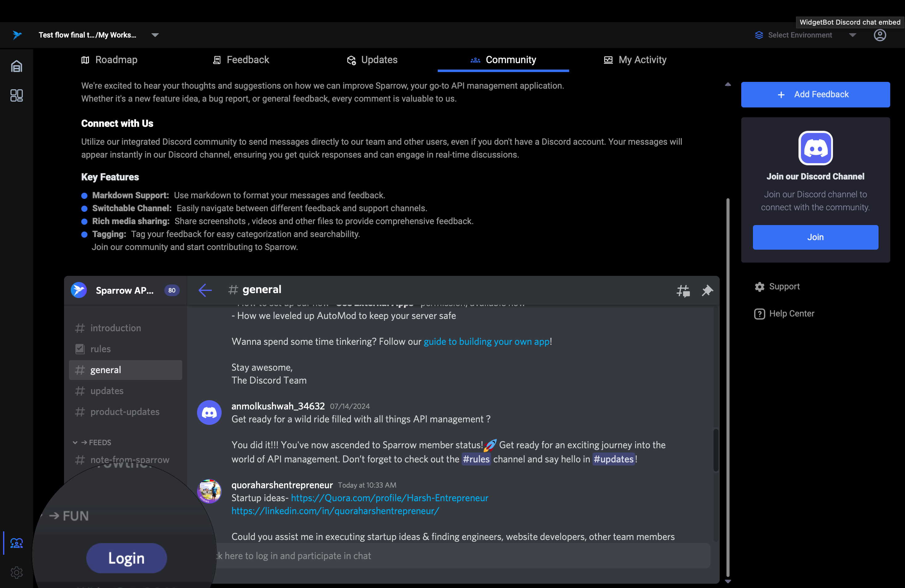This screenshot has width=905, height=588.
Task: Select the rules channel with checkbox icon
Action: pos(100,349)
